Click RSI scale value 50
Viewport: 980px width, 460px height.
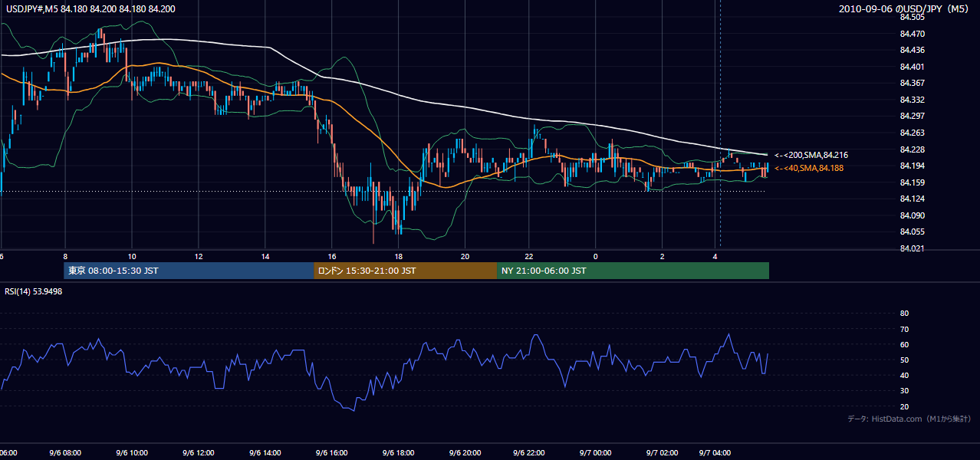pyautogui.click(x=904, y=360)
